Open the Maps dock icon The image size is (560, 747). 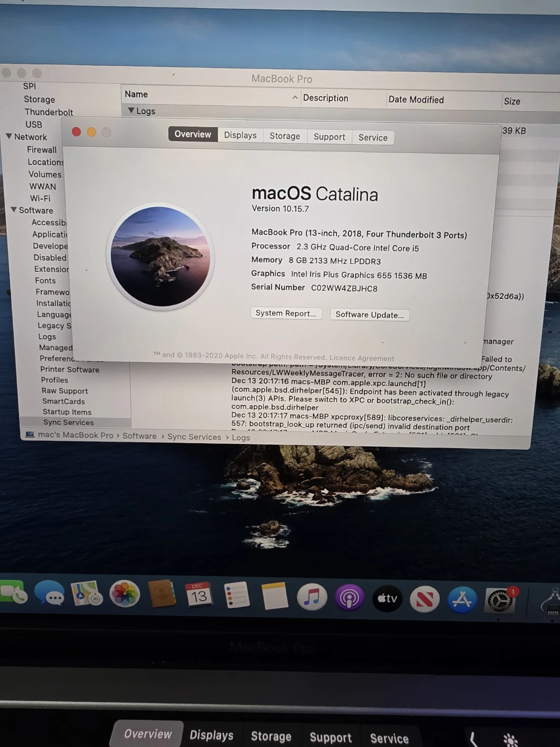(87, 594)
